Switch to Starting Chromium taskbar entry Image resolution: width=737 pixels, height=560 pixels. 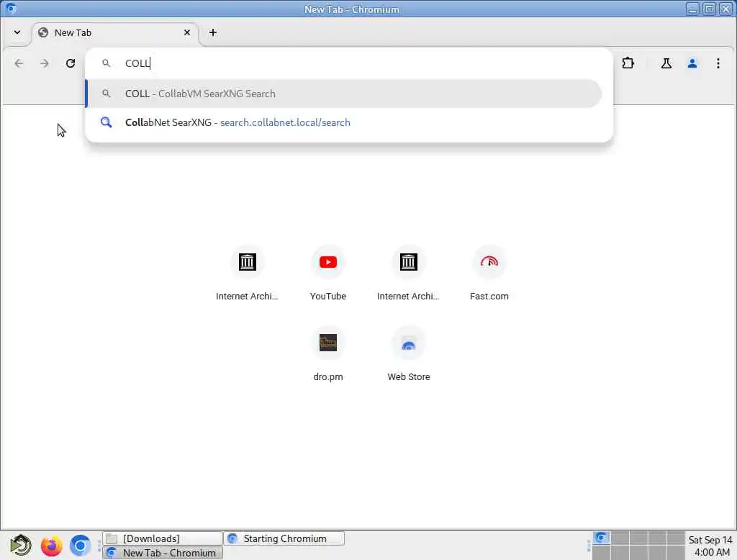pos(284,538)
